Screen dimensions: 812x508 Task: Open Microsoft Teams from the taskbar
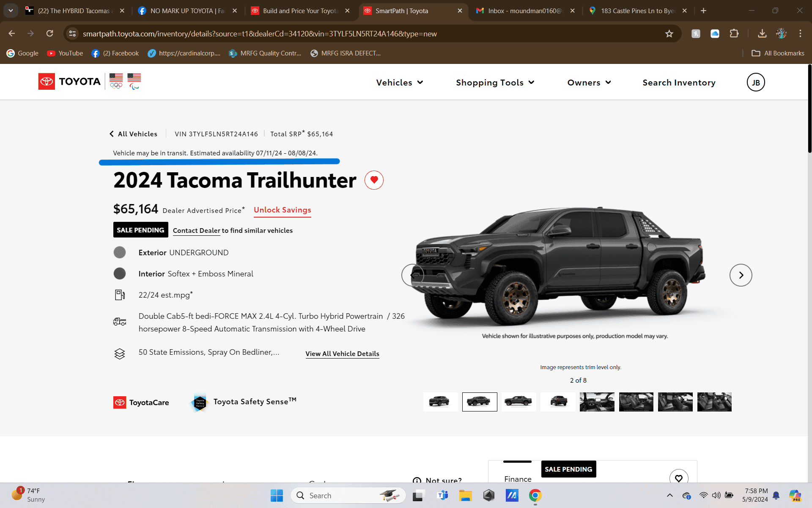pyautogui.click(x=442, y=496)
